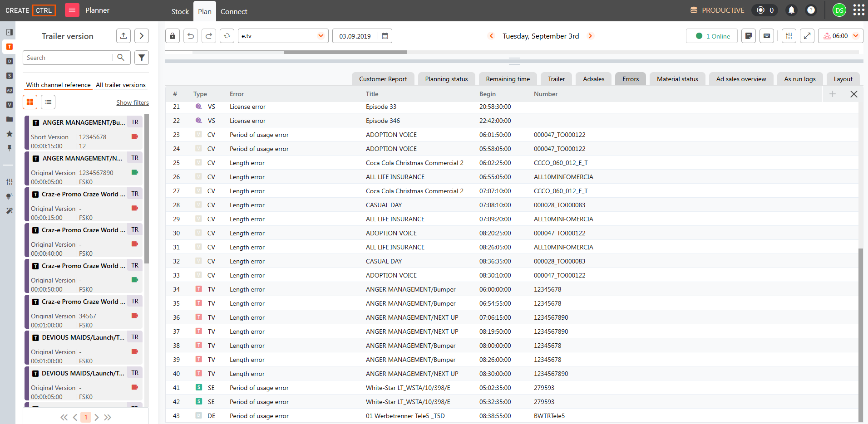The width and height of the screenshot is (868, 424).
Task: Refresh the plan
Action: (x=227, y=36)
